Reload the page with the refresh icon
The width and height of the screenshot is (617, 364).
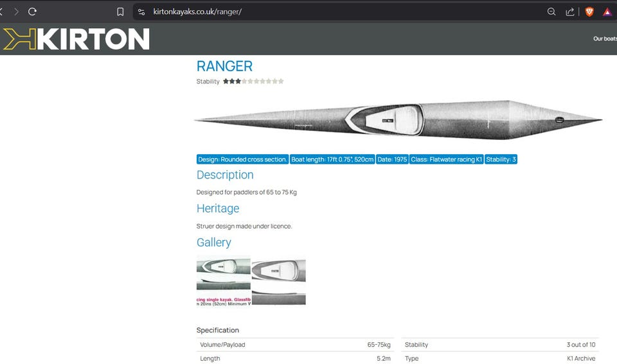[32, 12]
